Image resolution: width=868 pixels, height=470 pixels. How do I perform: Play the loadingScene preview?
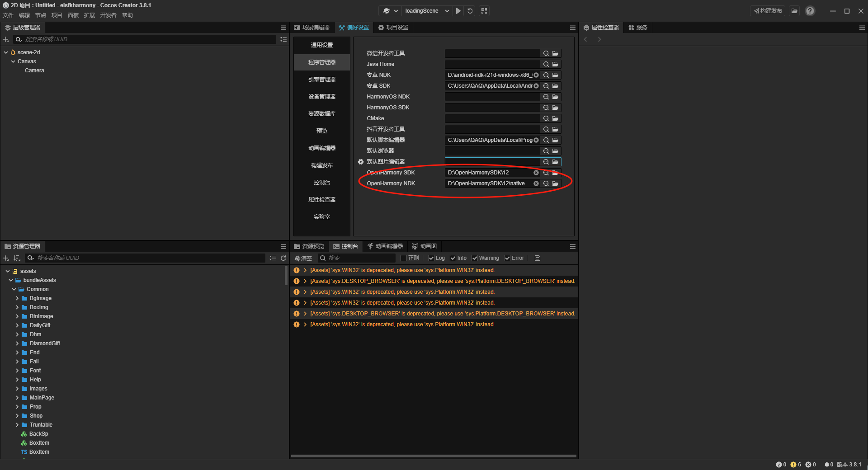point(458,11)
